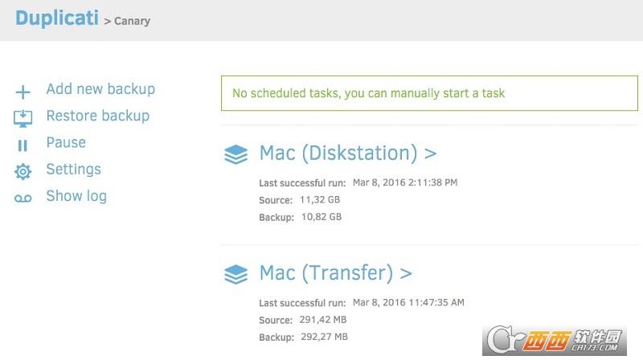
Task: Select the source size 291,42 MB
Action: click(323, 320)
